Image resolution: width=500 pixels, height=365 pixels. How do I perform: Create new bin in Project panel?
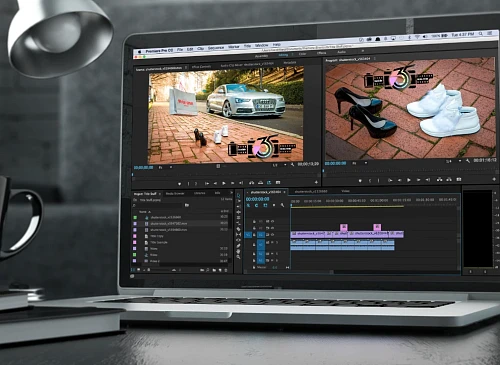214,270
